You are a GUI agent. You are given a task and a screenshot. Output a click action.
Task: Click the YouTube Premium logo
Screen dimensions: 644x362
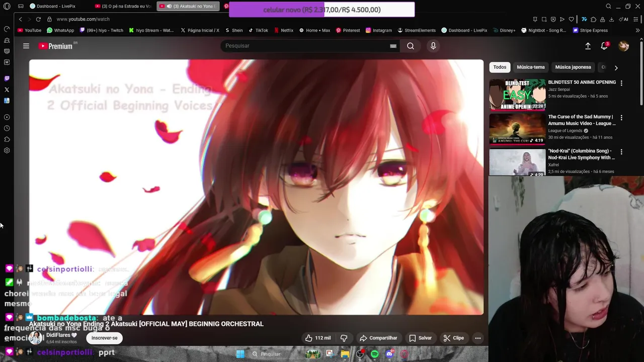[x=56, y=46]
